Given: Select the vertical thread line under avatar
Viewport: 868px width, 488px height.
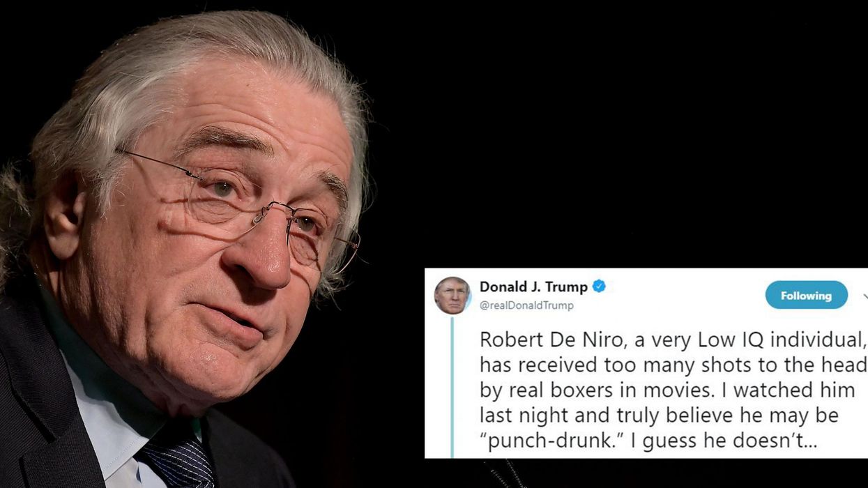Looking at the screenshot, I should click(452, 387).
